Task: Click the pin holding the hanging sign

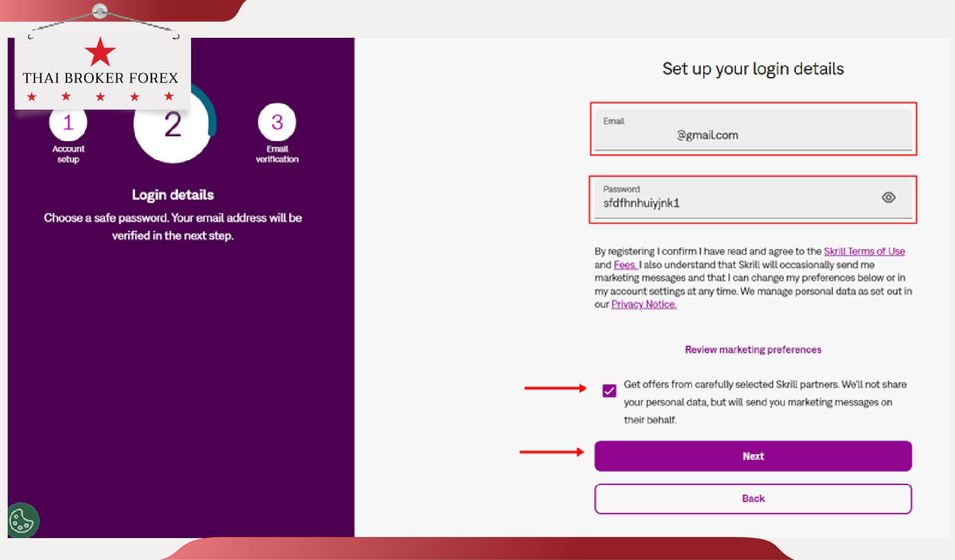Action: coord(100,10)
